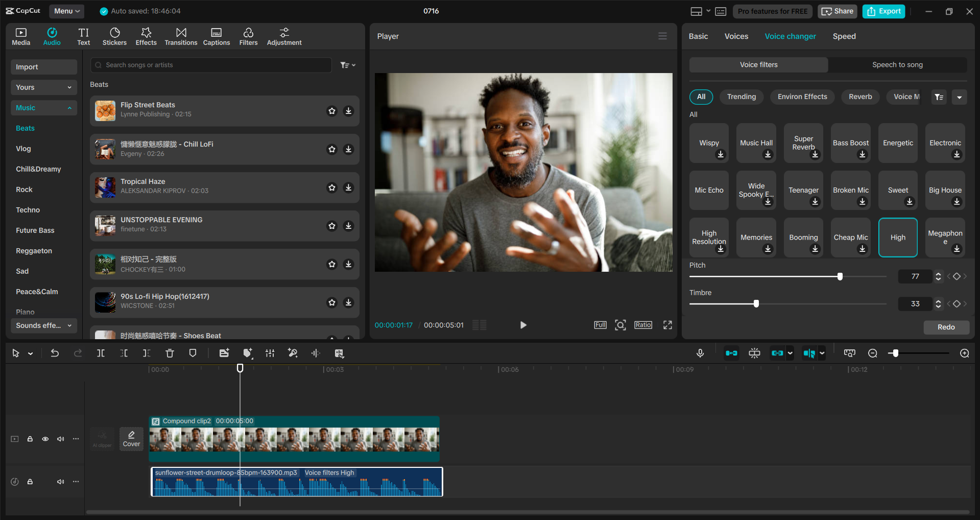Expand the Yours section
The image size is (980, 520).
click(70, 87)
